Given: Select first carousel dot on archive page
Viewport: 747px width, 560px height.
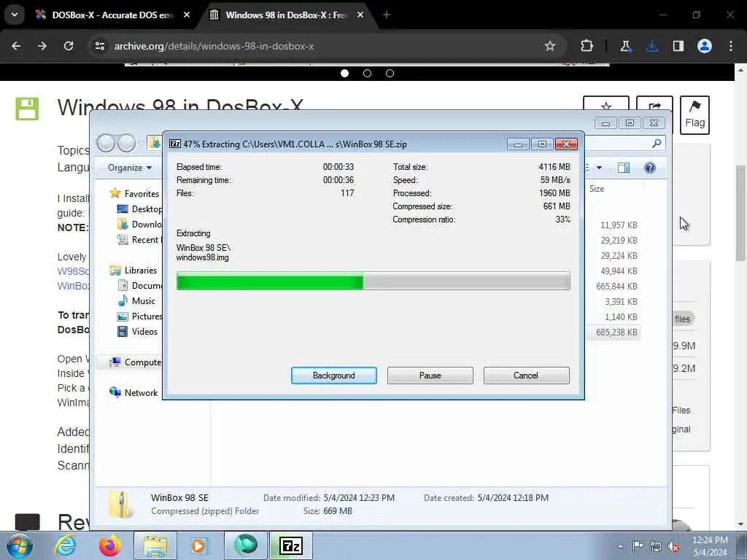Looking at the screenshot, I should click(x=345, y=74).
